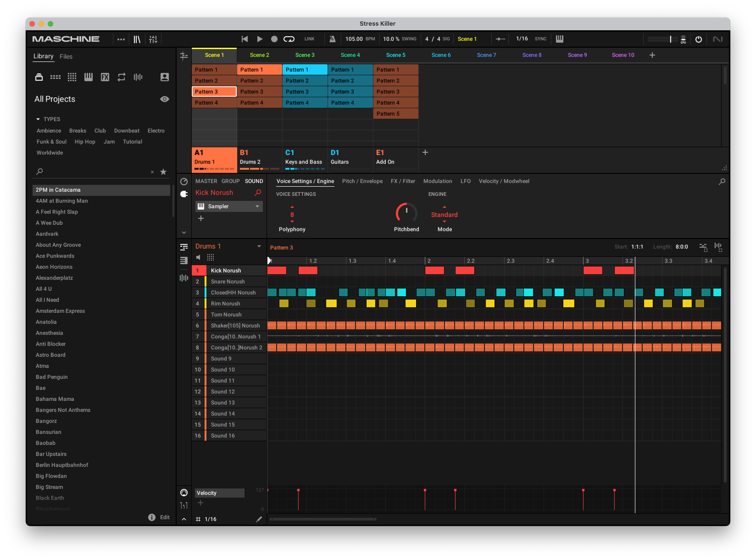Open the Engine Mode Standard selector
Viewport: 756px width, 560px height.
[x=445, y=215]
